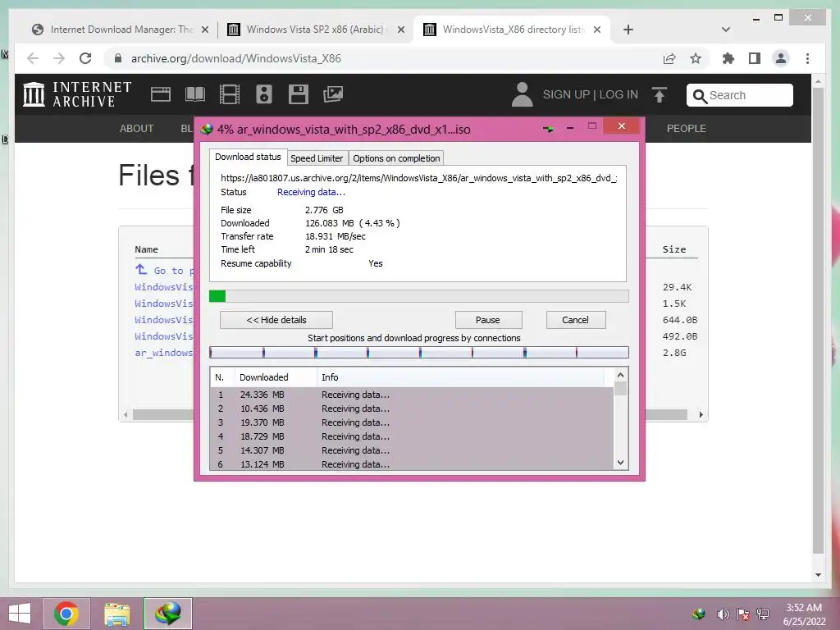Click the IDM icon in system tray

(x=698, y=614)
